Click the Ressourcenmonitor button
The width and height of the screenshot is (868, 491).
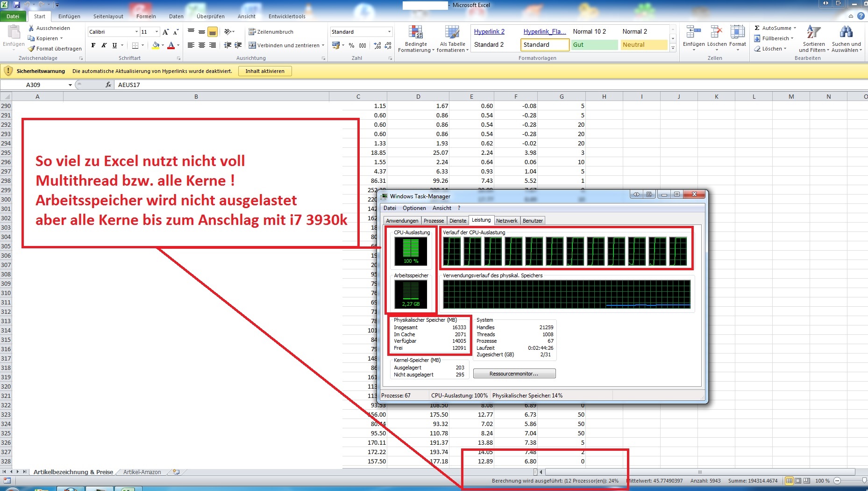[514, 374]
